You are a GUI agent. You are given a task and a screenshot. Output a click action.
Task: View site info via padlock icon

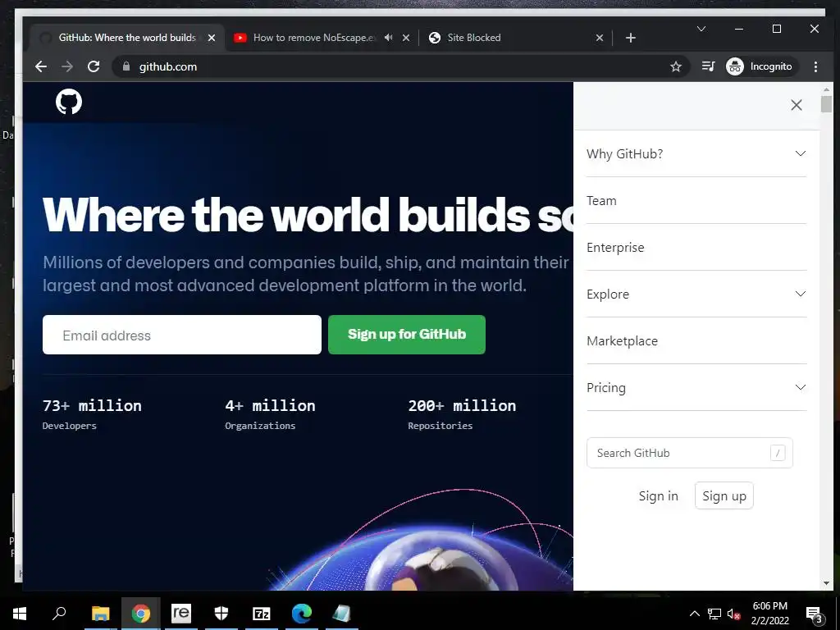(x=126, y=66)
